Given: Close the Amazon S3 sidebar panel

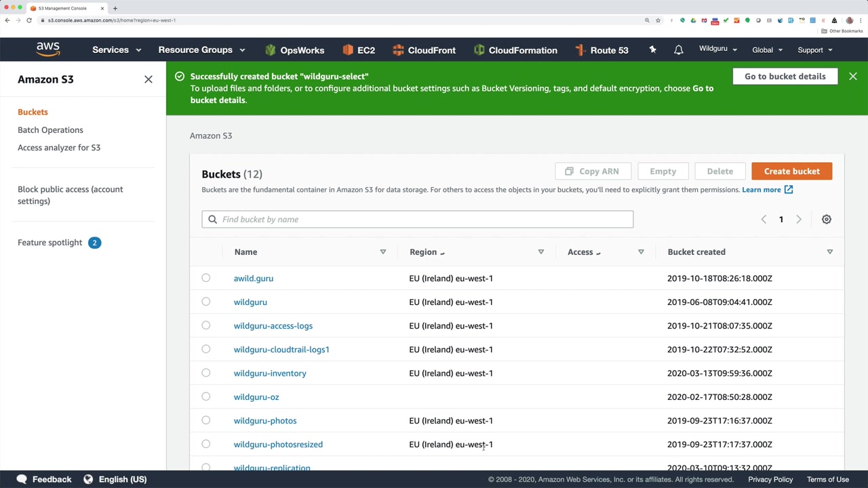Looking at the screenshot, I should click(x=149, y=79).
